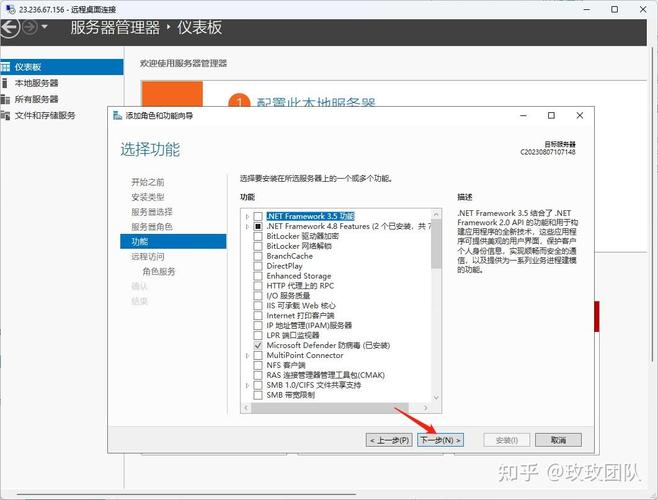
Task: Click the 安装(I) install button
Action: click(507, 440)
